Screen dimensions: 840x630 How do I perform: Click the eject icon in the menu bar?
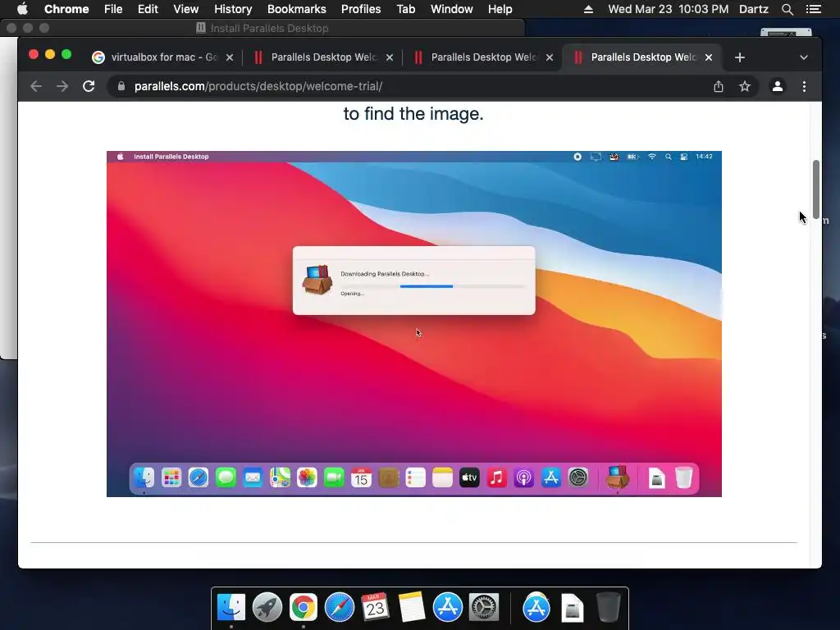(x=588, y=9)
